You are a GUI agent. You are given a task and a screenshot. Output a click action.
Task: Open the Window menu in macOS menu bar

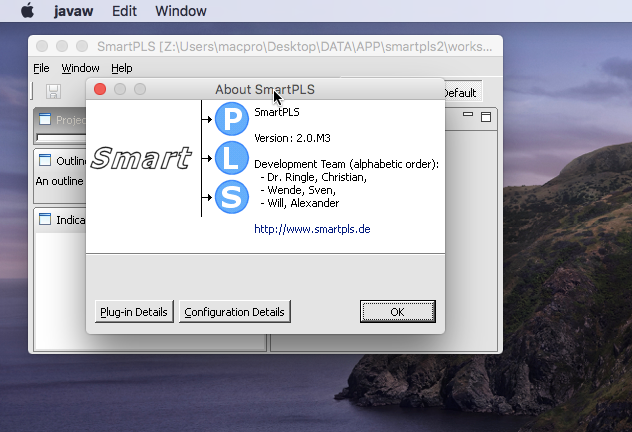[181, 11]
